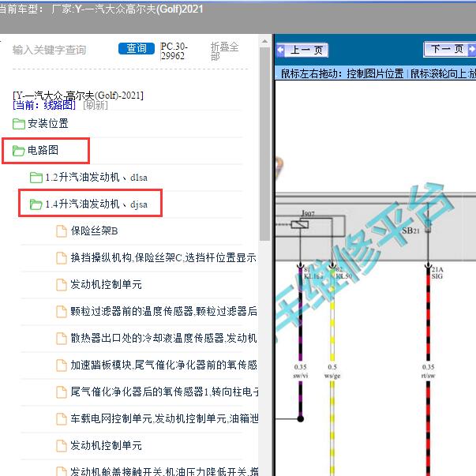Collapse 1.4升汽油发动机、djsa node
Screen dimensions: 476x476
click(x=96, y=204)
